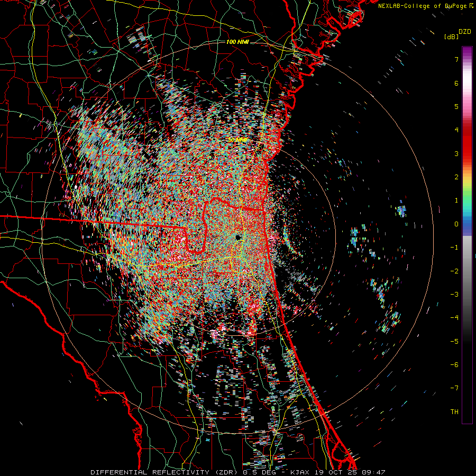This screenshot has height=476, width=476.
Task: Click the KJAX station identifier in caption
Action: click(300, 472)
